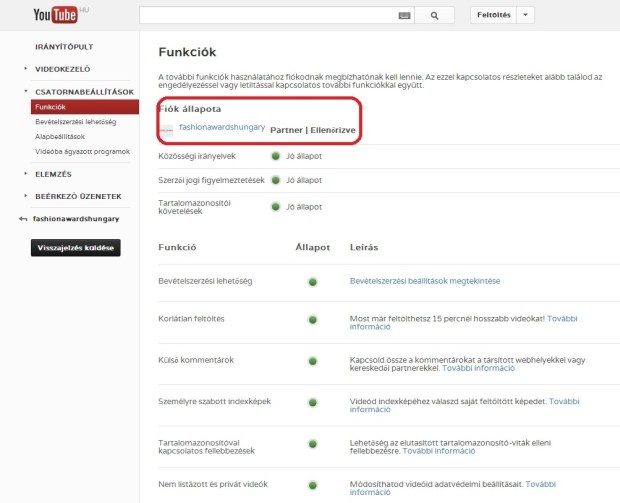The height and width of the screenshot is (503, 620).
Task: Open CSATORNABEÁLLÍTÁSOK section label
Action: [84, 92]
